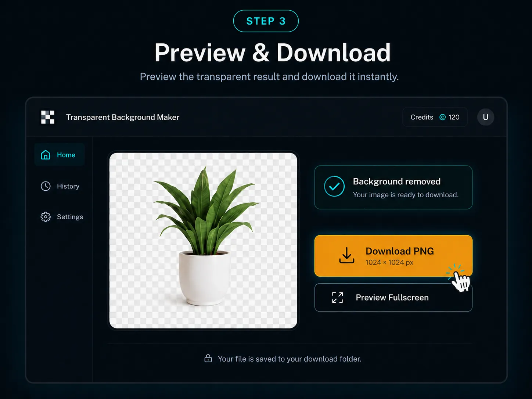Click the download arrow icon

346,255
